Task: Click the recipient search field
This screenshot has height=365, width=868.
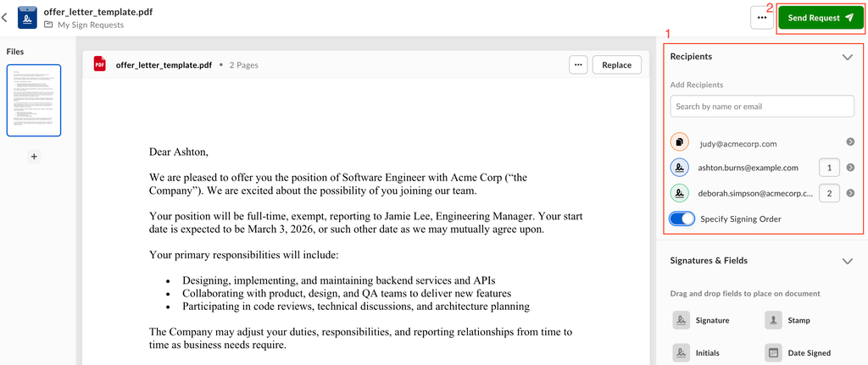Action: (x=761, y=107)
